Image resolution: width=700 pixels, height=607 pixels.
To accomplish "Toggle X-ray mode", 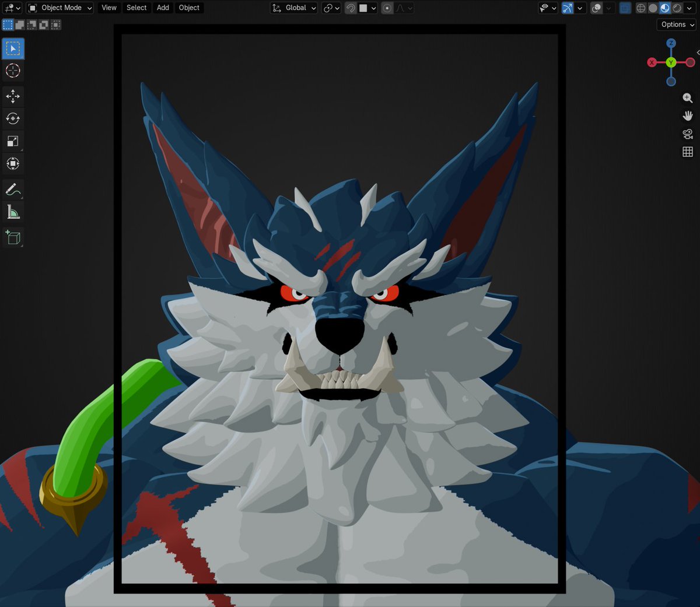I will coord(625,8).
